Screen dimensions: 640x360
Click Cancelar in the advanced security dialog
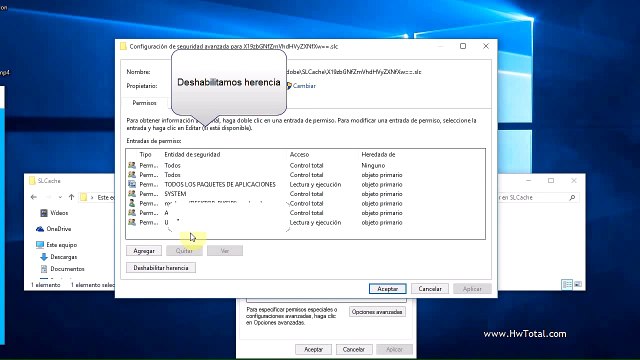[430, 289]
